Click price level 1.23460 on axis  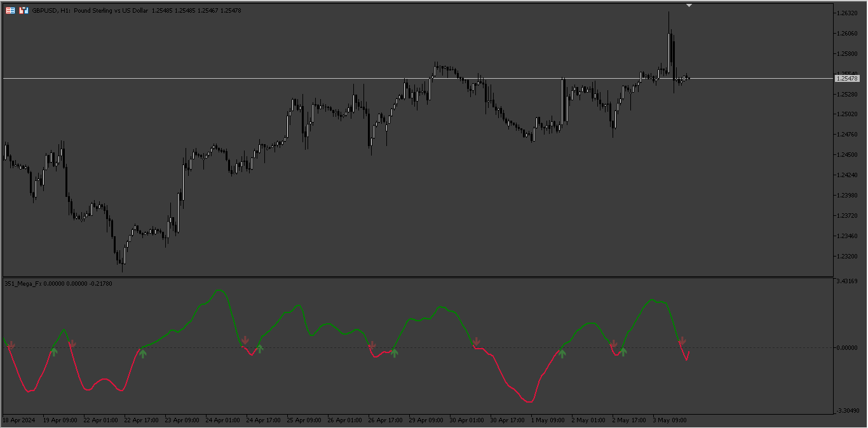click(x=846, y=236)
